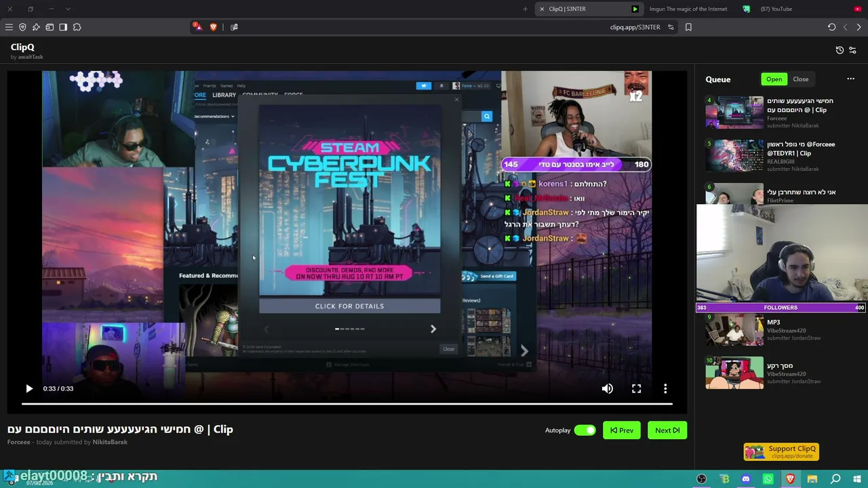The width and height of the screenshot is (868, 488).
Task: Open the Brave Shields lion icon
Action: click(214, 27)
